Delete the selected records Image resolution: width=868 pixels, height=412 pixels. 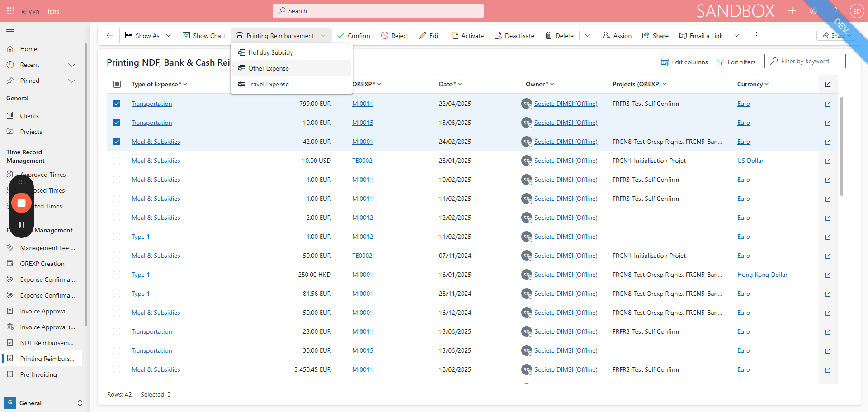pos(559,36)
